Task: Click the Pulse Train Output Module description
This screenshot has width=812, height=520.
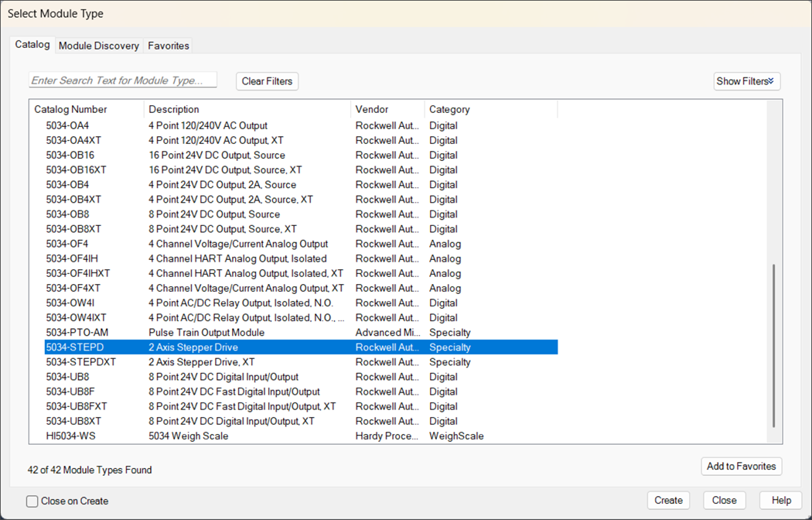Action: [x=206, y=333]
